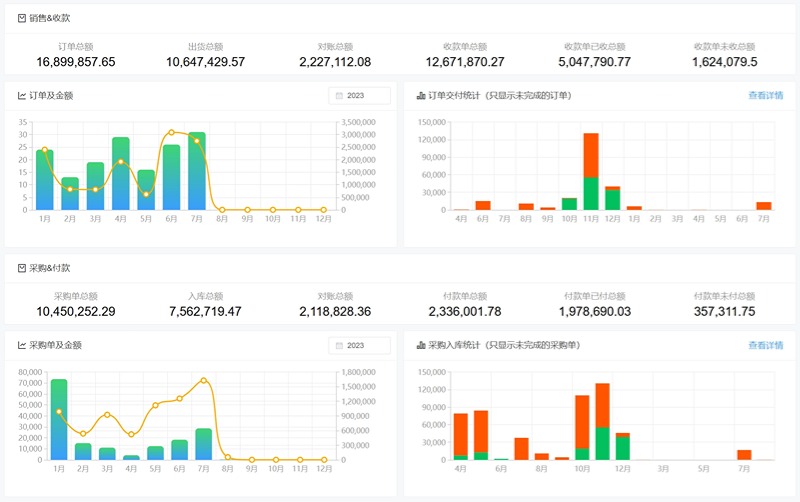
Task: Click the 采购&付款 section header icon
Action: click(x=22, y=268)
